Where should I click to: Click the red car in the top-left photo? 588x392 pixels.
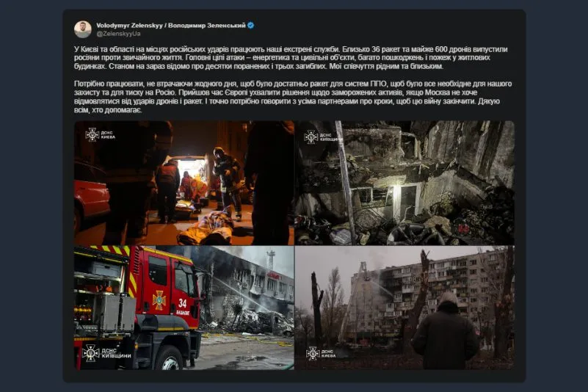(x=90, y=195)
